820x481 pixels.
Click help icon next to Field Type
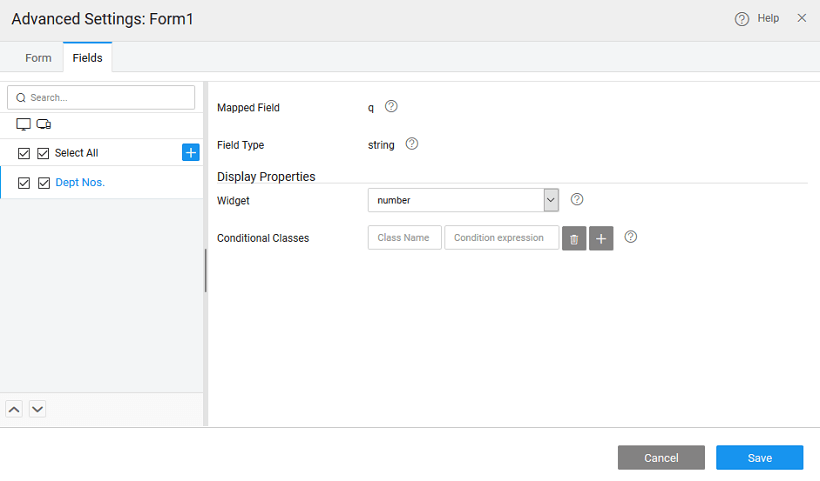[x=411, y=144]
